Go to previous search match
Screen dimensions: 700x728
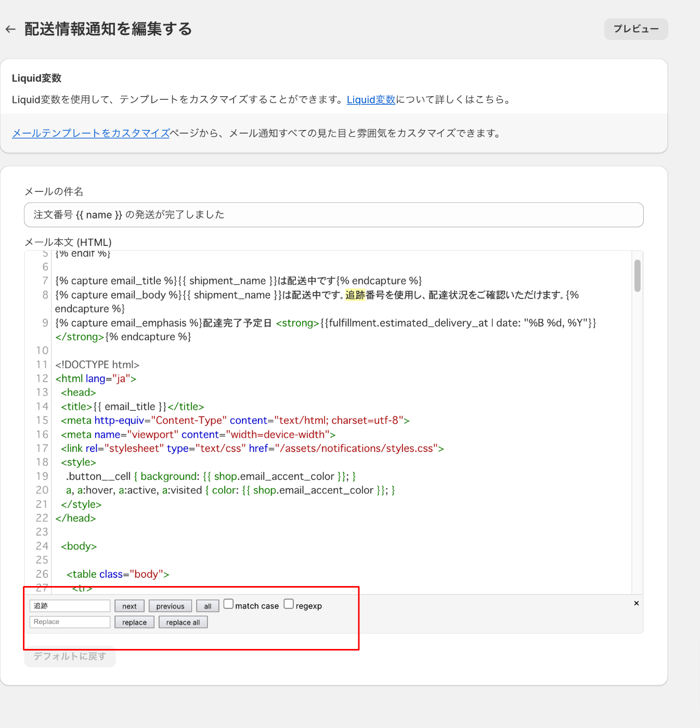(x=170, y=606)
